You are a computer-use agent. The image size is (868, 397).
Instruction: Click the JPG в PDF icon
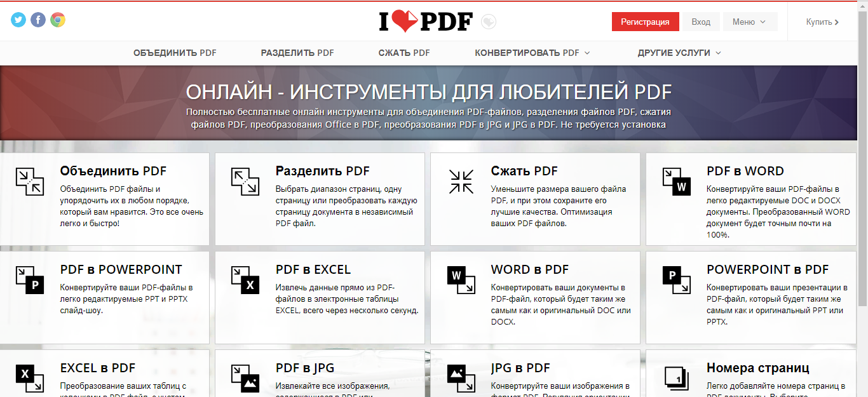tap(461, 378)
